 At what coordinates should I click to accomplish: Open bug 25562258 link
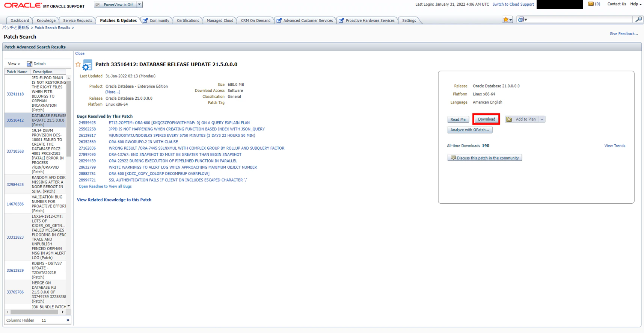(x=87, y=129)
